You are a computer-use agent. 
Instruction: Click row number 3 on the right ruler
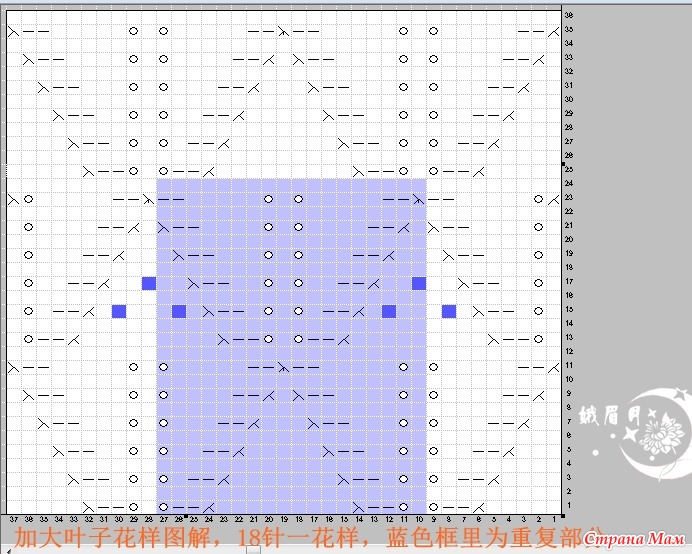tap(569, 477)
